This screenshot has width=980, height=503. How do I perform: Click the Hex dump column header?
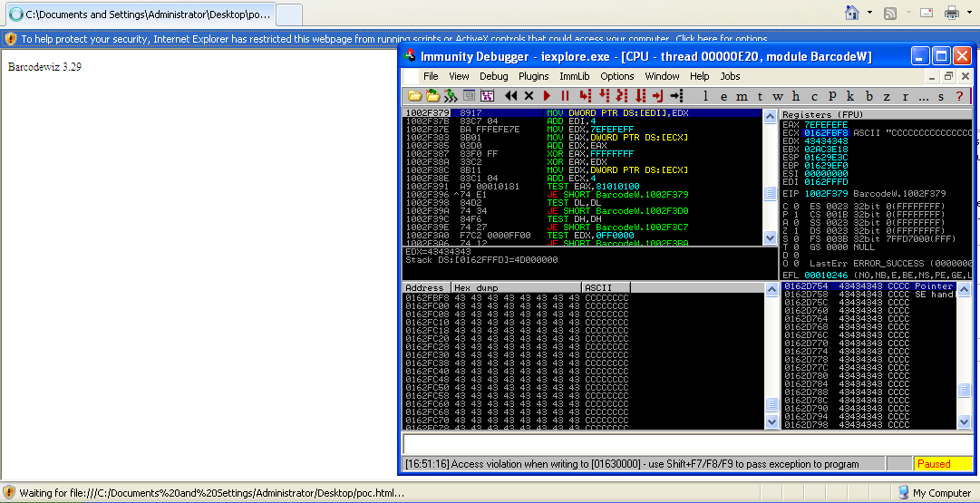point(516,287)
